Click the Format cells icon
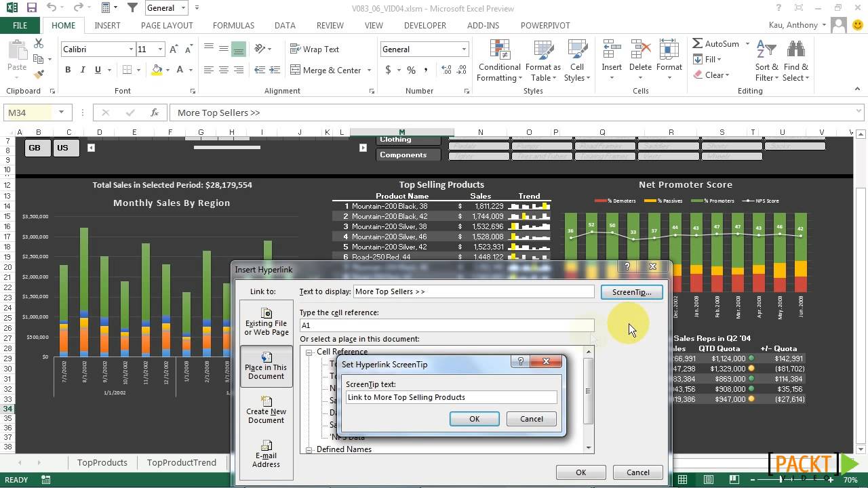868x488 pixels. [x=669, y=50]
